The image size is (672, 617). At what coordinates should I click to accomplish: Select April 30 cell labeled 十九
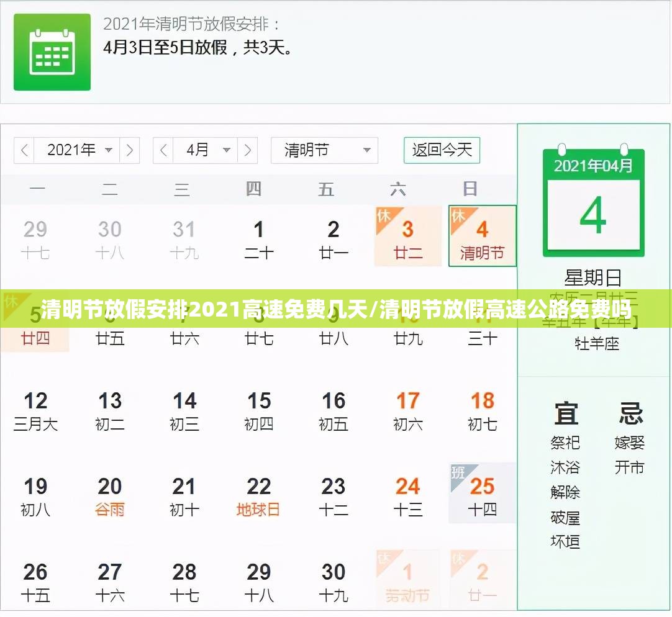coord(334,582)
